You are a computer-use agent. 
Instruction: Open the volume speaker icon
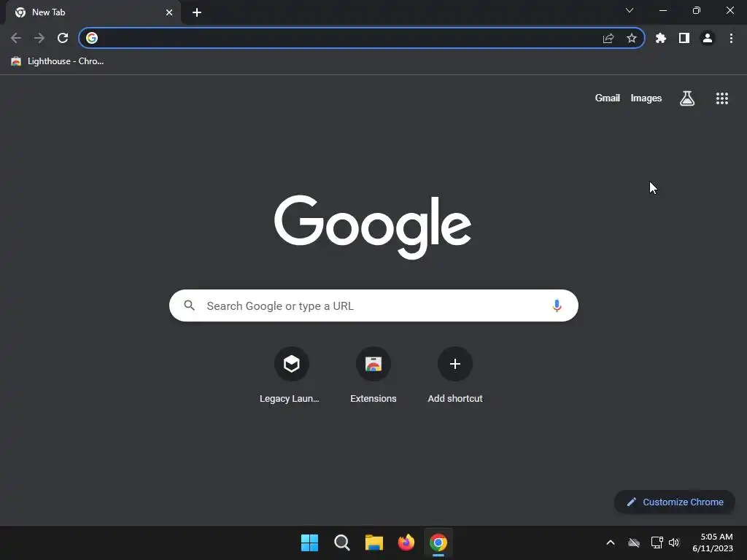[674, 542]
